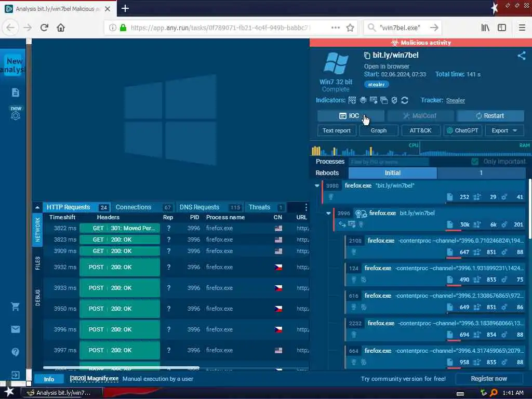Reload the page in Firefox toolbar

point(44,28)
